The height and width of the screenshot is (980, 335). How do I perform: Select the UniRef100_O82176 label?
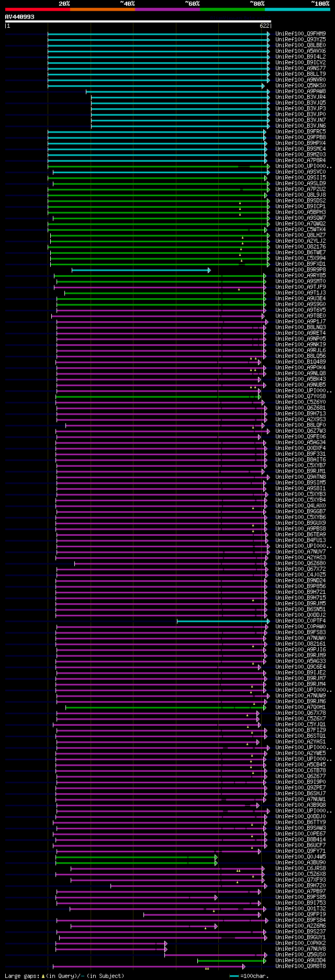tap(300, 247)
